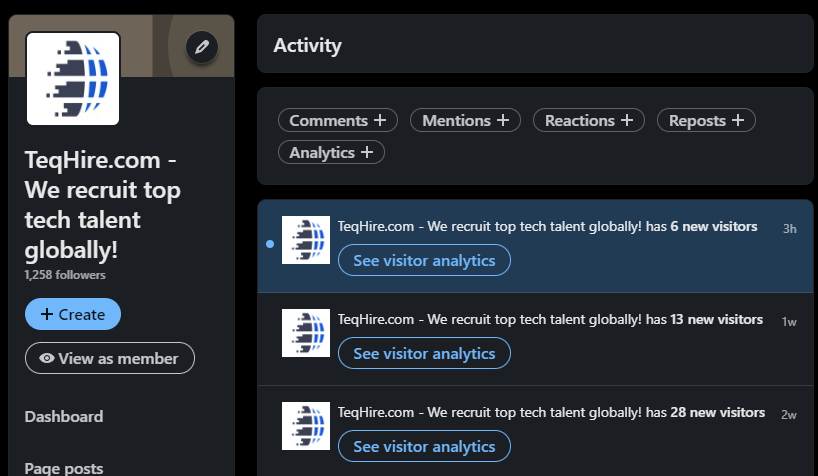Click logo in the 28 new visitors notification
The height and width of the screenshot is (476, 818).
(x=306, y=426)
